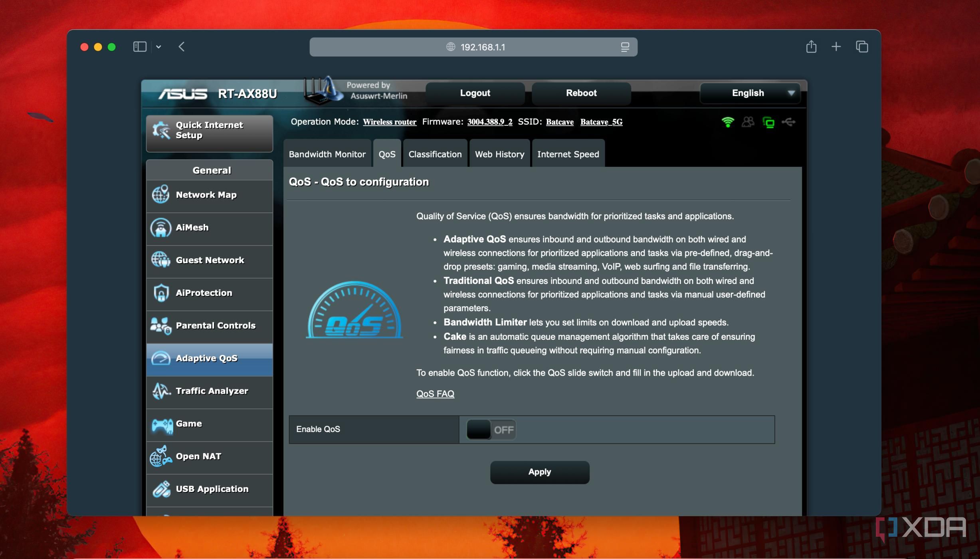Click the 192.168.1.1 address bar
Viewport: 980px width, 559px height.
[x=473, y=47]
